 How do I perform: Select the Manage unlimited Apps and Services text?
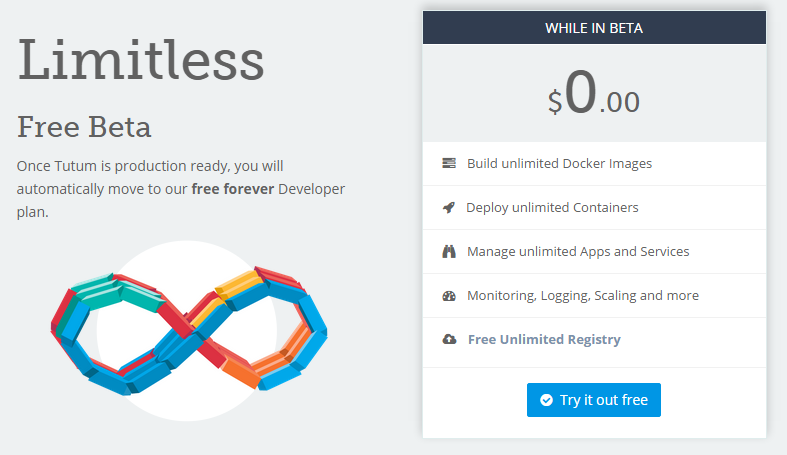578,252
